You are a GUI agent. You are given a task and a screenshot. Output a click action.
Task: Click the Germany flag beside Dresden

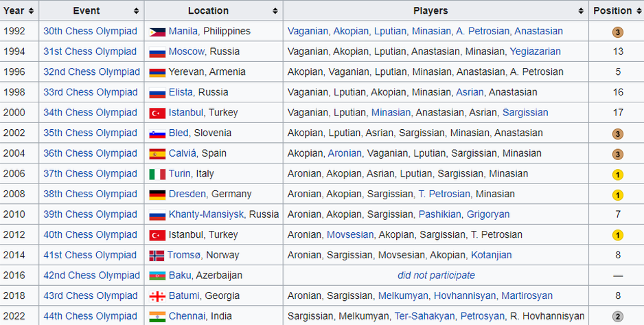pyautogui.click(x=157, y=194)
